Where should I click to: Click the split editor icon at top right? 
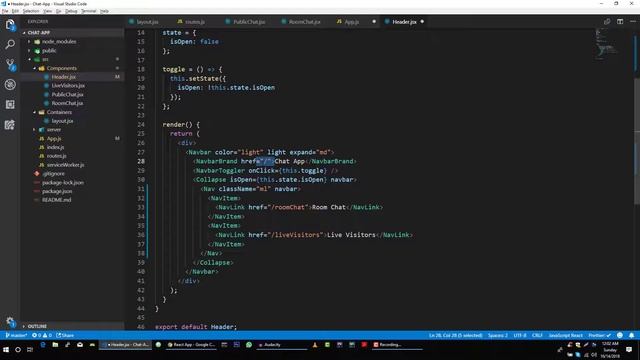point(620,22)
